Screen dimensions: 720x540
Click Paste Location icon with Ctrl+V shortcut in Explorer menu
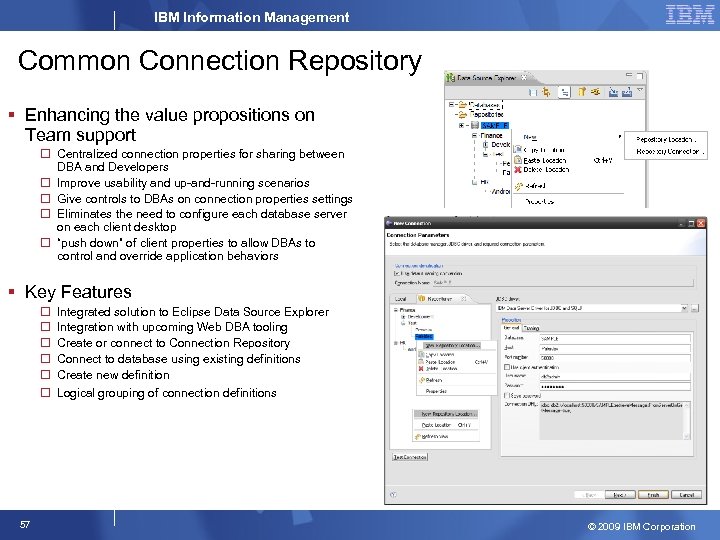pyautogui.click(x=518, y=160)
